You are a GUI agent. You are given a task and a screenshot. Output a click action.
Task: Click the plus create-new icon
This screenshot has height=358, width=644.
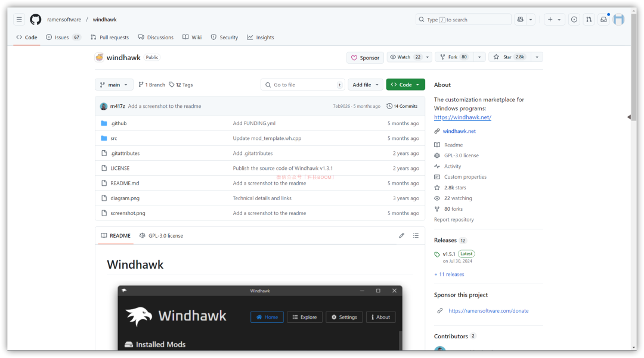(x=550, y=19)
